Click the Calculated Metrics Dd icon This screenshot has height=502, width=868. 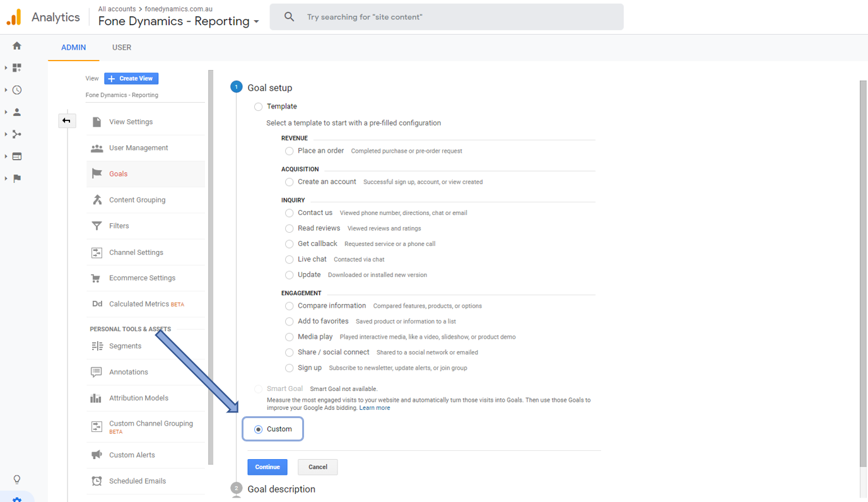click(97, 304)
